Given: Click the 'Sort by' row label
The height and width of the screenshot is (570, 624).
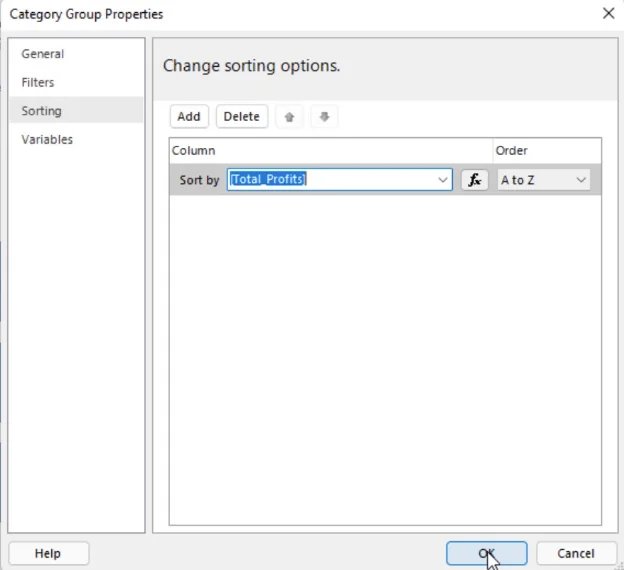Looking at the screenshot, I should tap(199, 180).
